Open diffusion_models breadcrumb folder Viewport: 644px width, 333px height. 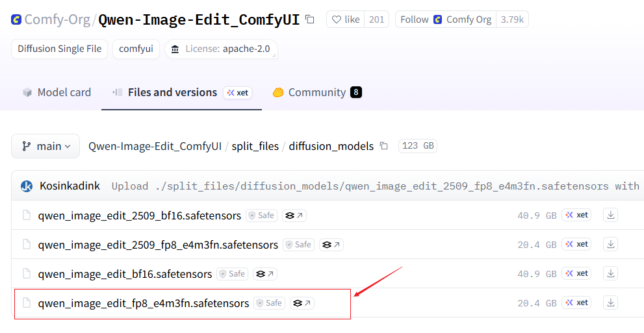coord(331,146)
